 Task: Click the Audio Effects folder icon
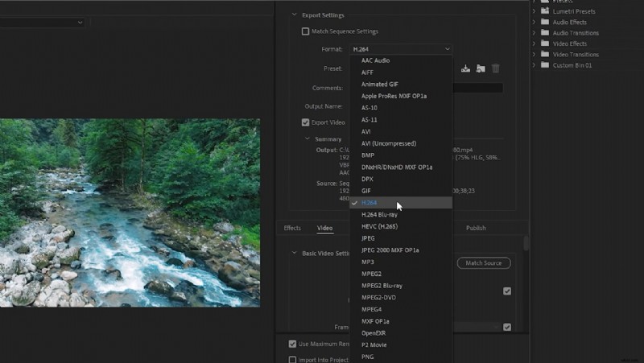click(x=545, y=23)
